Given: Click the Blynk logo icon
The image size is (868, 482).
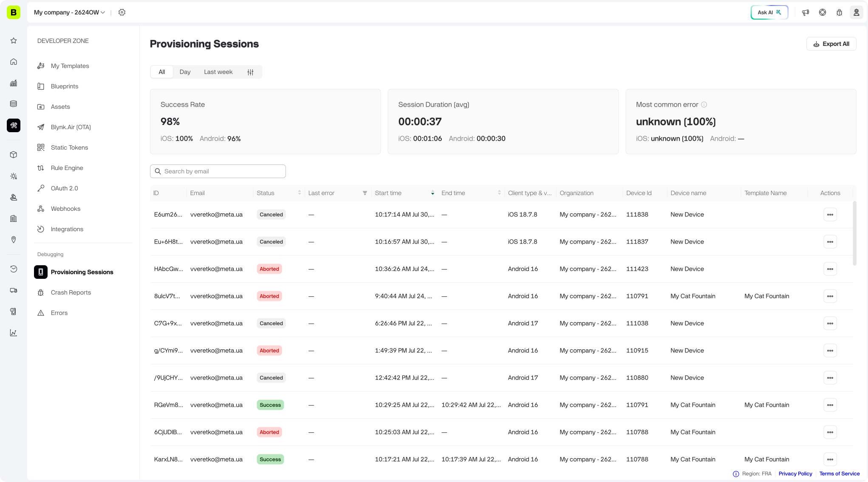Looking at the screenshot, I should point(14,12).
